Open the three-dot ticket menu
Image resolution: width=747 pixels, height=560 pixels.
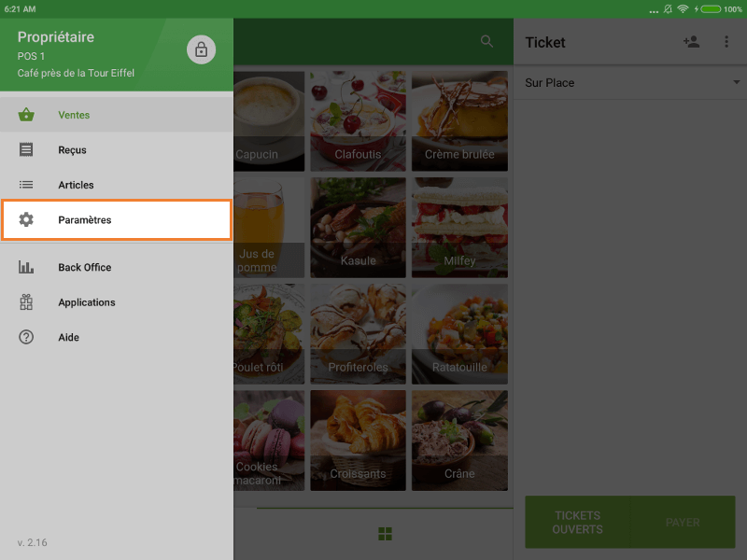[726, 42]
